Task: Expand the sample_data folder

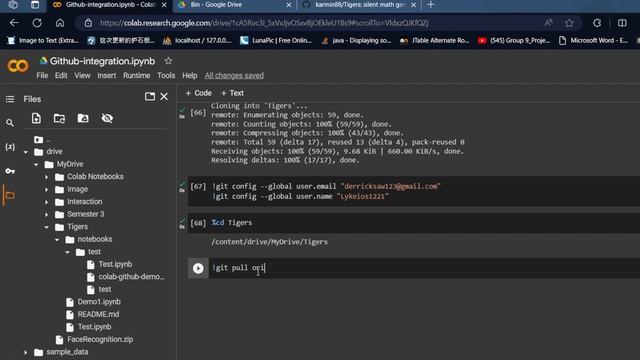Action: (26, 352)
